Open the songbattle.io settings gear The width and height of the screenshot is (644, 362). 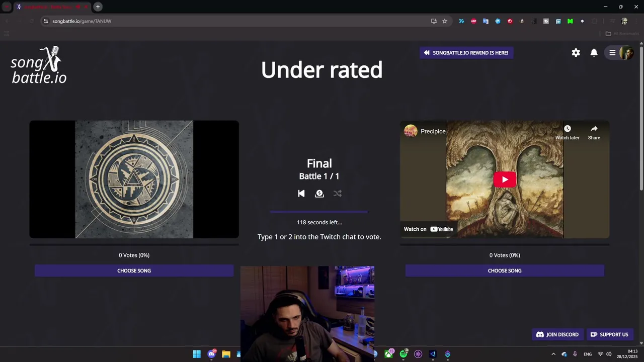tap(576, 53)
